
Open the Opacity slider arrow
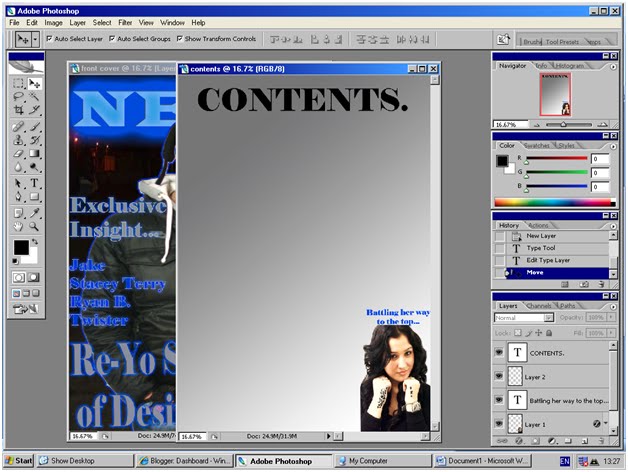pyautogui.click(x=611, y=317)
